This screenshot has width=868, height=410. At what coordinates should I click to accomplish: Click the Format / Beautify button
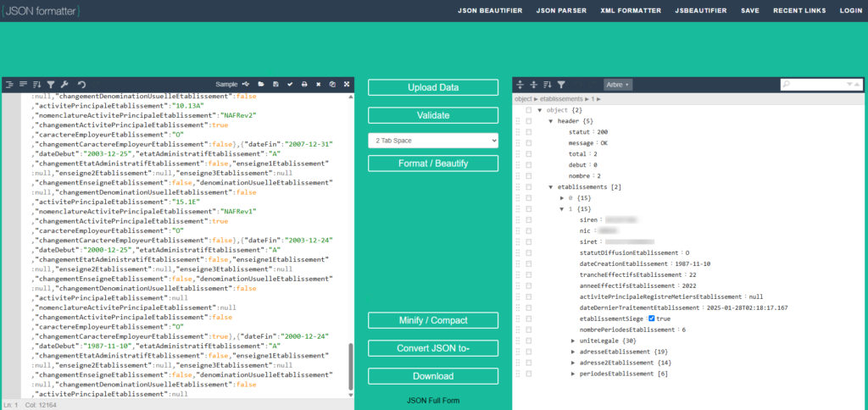433,163
